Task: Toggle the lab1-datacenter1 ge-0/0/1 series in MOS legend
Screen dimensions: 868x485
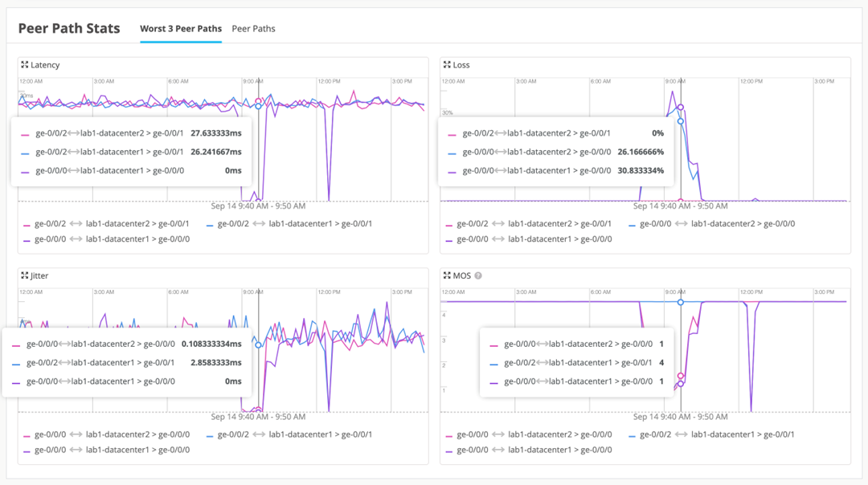Action: click(712, 434)
